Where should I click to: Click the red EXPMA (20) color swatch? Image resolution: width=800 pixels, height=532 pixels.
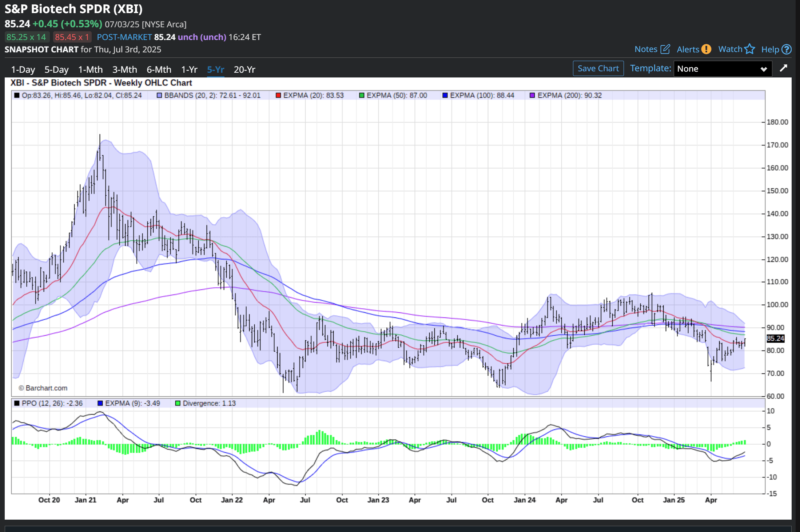click(278, 95)
